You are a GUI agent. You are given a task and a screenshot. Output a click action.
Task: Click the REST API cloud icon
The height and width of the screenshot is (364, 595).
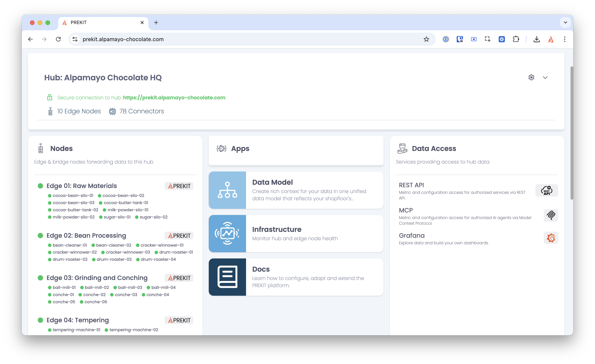pyautogui.click(x=546, y=190)
